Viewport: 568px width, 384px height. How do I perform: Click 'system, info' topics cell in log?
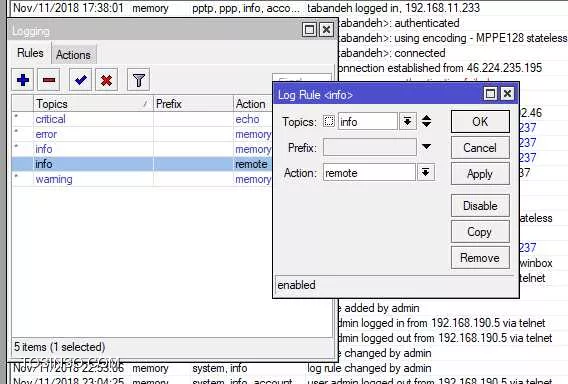click(x=220, y=368)
